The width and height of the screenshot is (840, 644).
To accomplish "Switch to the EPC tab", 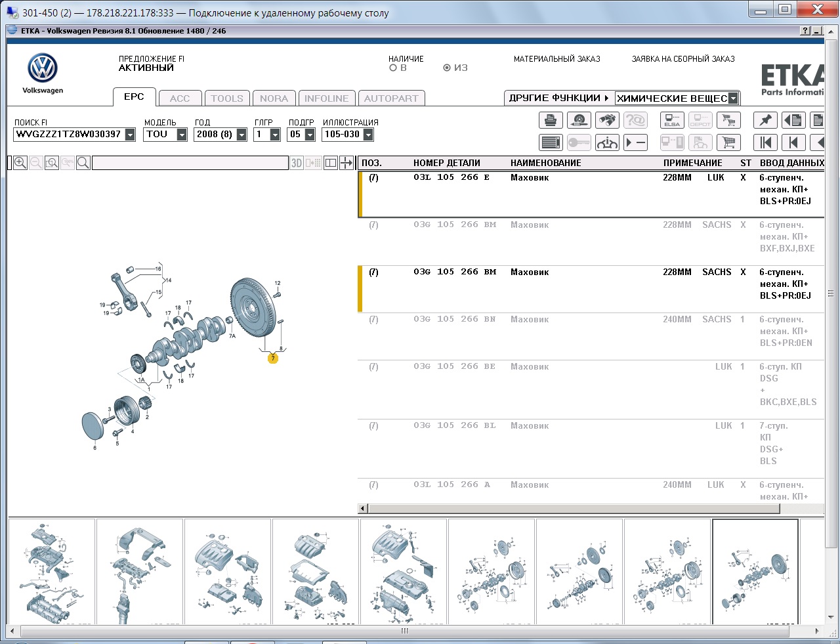I will 134,97.
